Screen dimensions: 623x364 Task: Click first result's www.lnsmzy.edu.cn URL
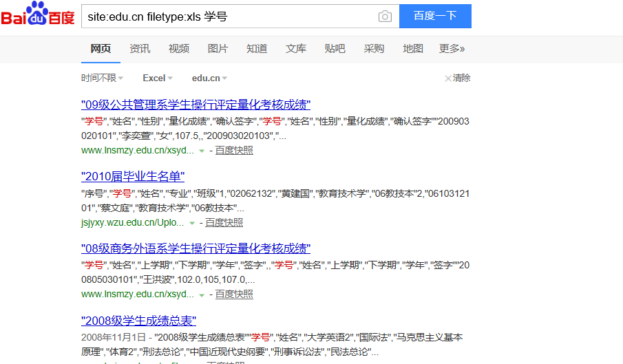pyautogui.click(x=138, y=151)
